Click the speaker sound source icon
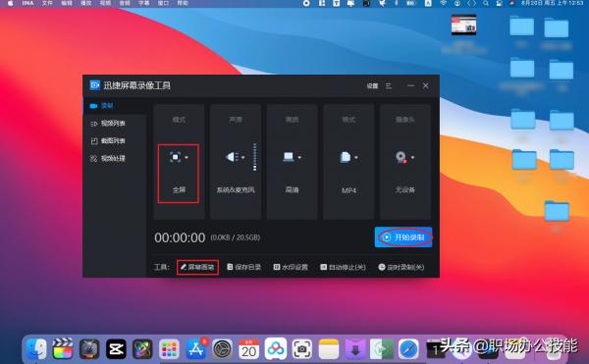The width and height of the screenshot is (589, 364). point(232,157)
